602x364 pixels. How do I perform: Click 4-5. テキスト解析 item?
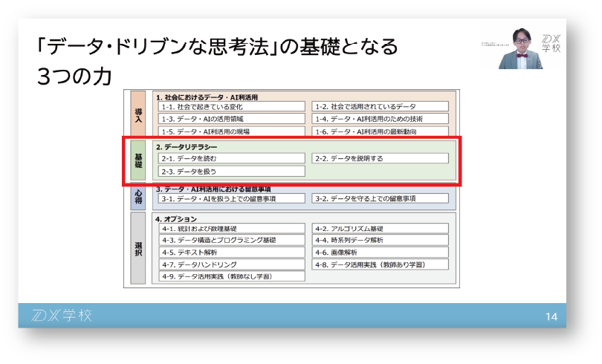pyautogui.click(x=232, y=253)
